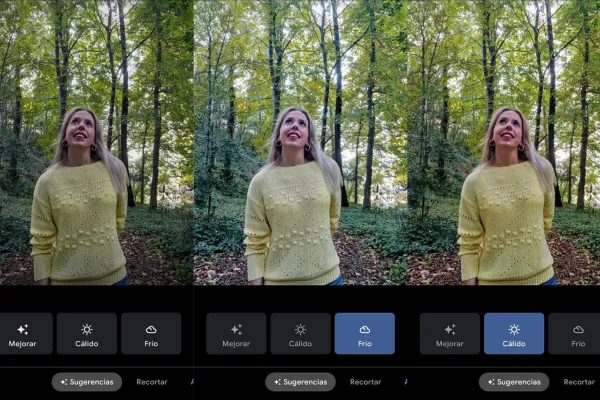This screenshot has height=400, width=600.
Task: Tap Mejorar filter in the left screenshot
Action: tap(26, 333)
